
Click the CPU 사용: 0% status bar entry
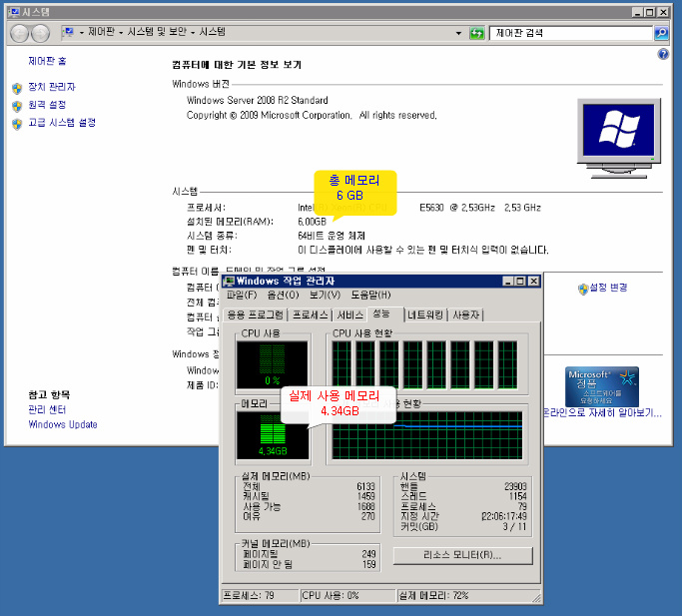(331, 596)
